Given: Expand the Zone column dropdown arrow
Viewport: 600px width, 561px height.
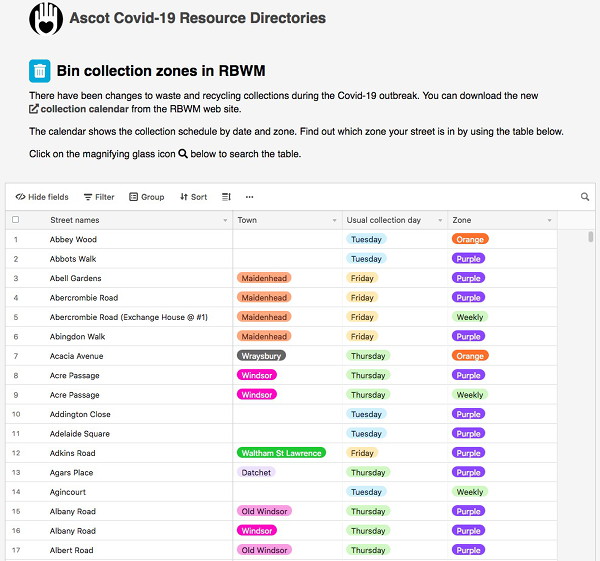Looking at the screenshot, I should click(549, 220).
